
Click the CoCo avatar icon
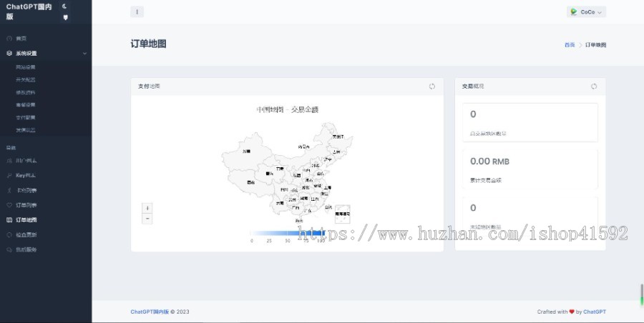tap(574, 12)
